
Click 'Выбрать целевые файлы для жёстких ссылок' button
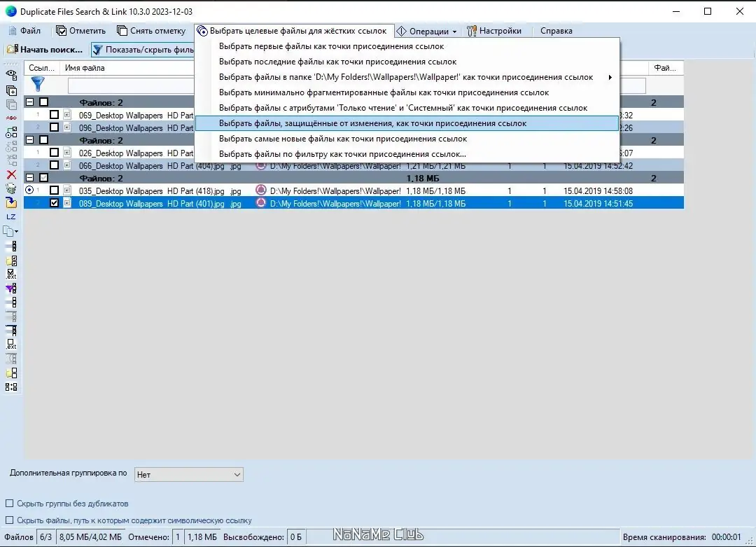coord(293,31)
